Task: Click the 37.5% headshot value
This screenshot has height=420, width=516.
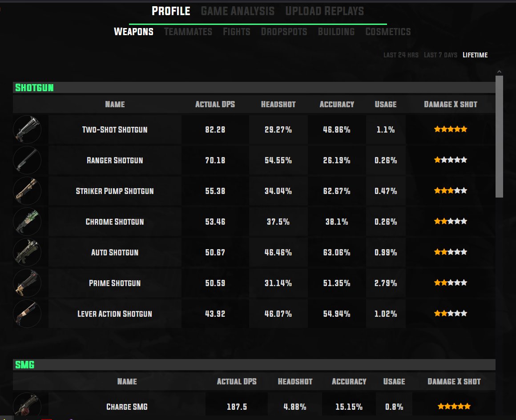Action: (x=278, y=222)
